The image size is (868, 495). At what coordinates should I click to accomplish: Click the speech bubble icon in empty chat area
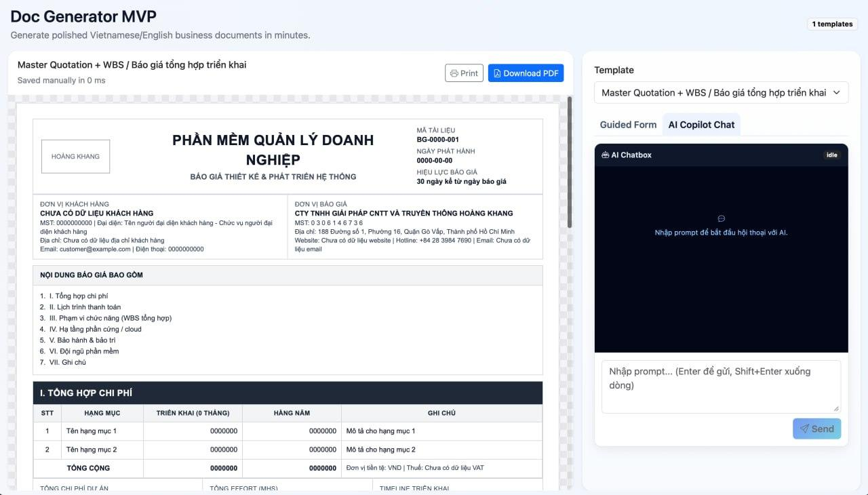tap(721, 218)
